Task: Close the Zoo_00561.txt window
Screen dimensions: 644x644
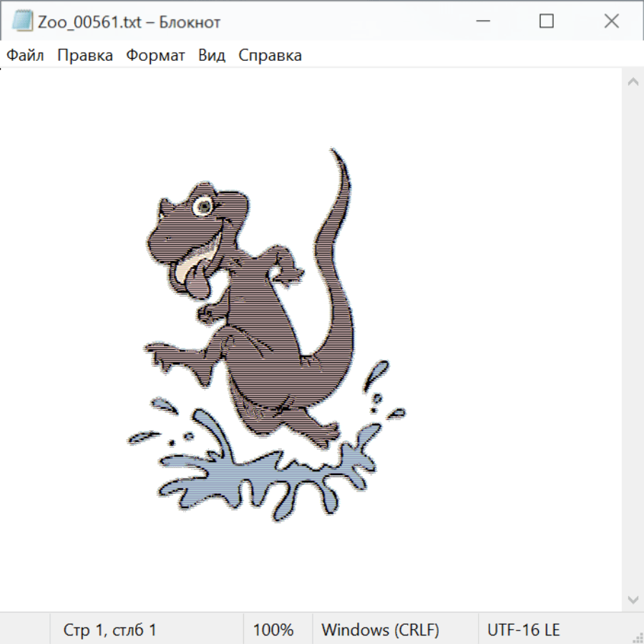Action: click(611, 21)
